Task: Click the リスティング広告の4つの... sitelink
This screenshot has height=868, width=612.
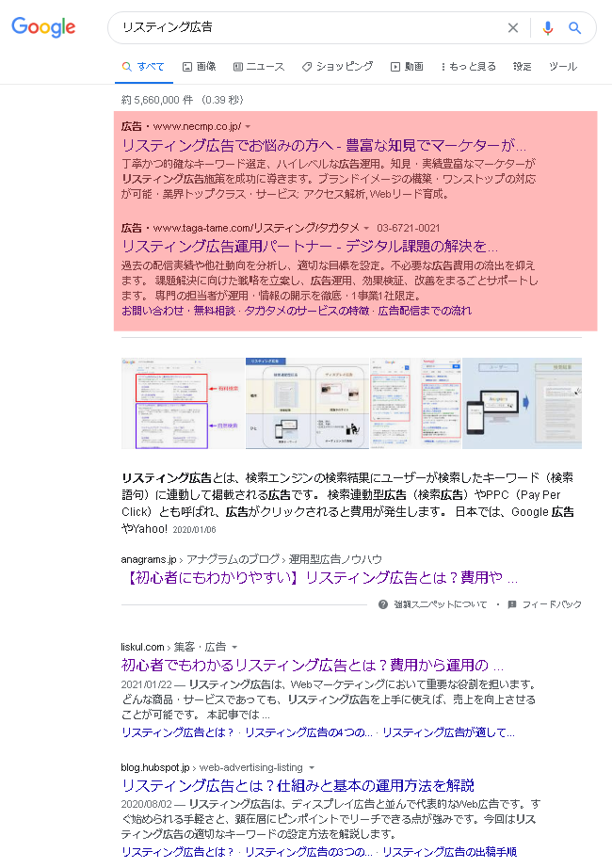Action: (x=309, y=732)
